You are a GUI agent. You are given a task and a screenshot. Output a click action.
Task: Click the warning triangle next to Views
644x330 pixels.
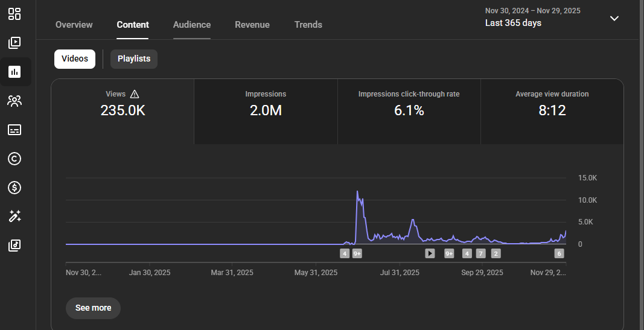135,94
